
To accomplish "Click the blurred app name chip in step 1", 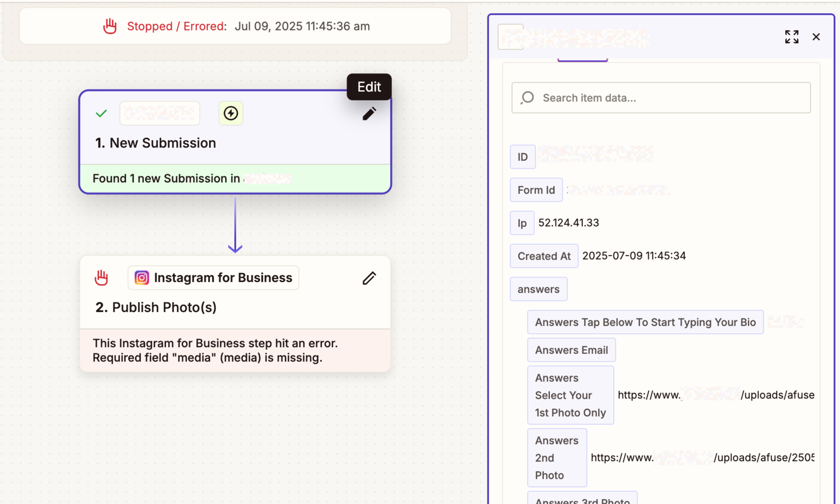I will [x=160, y=113].
